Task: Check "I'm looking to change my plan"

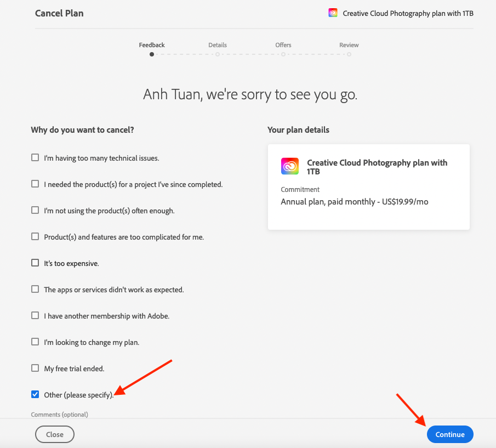Action: click(35, 342)
